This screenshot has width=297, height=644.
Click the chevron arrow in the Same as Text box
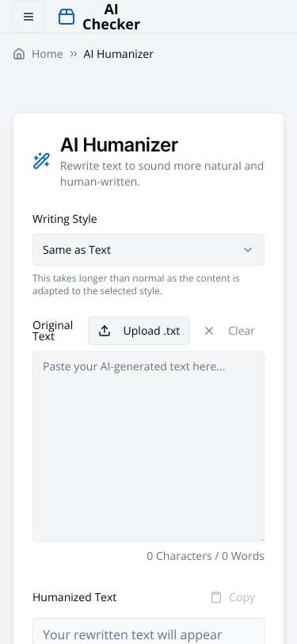248,250
